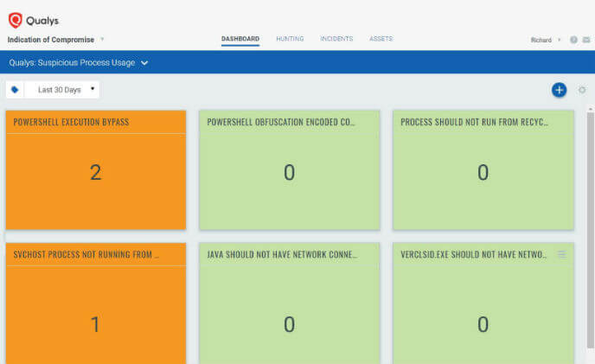The height and width of the screenshot is (364, 595).
Task: Click the help question mark icon
Action: coord(573,40)
